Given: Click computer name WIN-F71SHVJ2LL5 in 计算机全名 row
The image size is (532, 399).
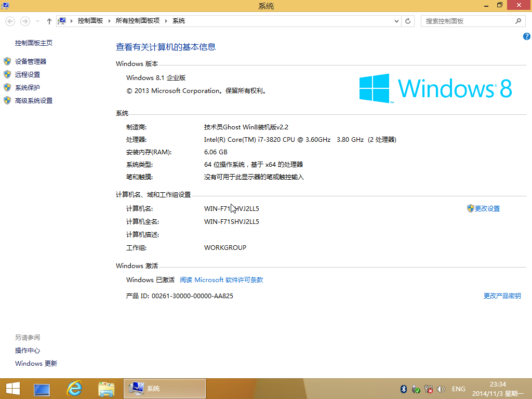Looking at the screenshot, I should (x=231, y=222).
